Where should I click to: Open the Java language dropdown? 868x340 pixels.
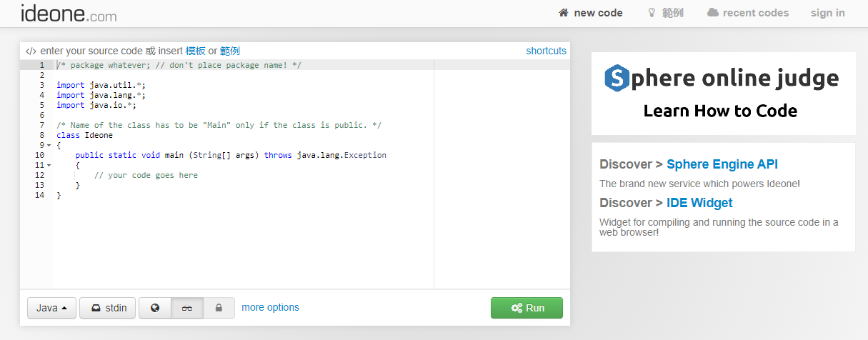pyautogui.click(x=51, y=308)
